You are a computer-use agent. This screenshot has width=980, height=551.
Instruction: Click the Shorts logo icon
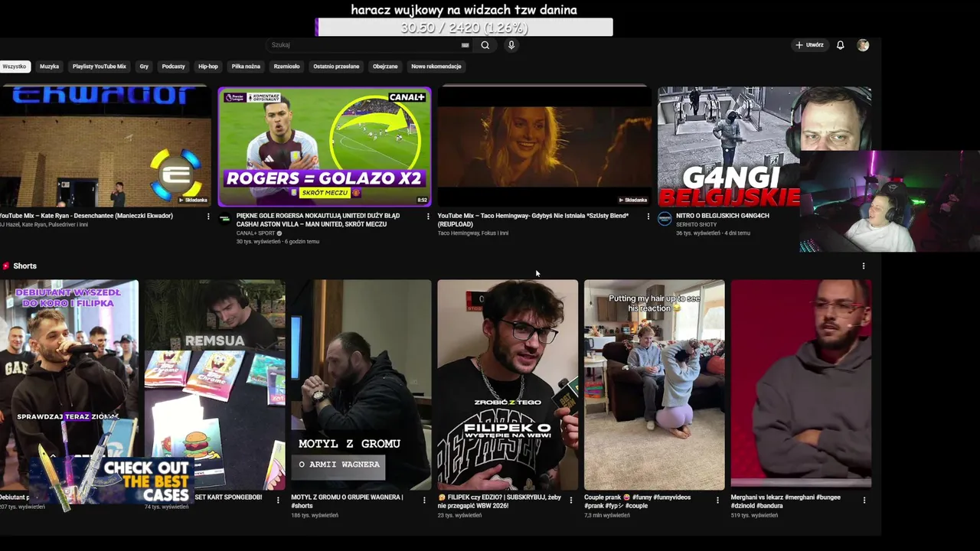(x=6, y=266)
